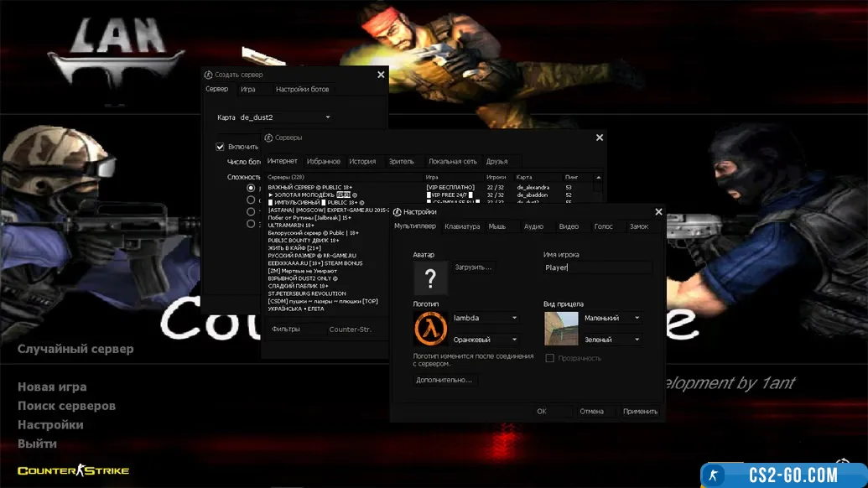Open the Избранное tab in Серверы
The image size is (868, 488).
pos(323,161)
